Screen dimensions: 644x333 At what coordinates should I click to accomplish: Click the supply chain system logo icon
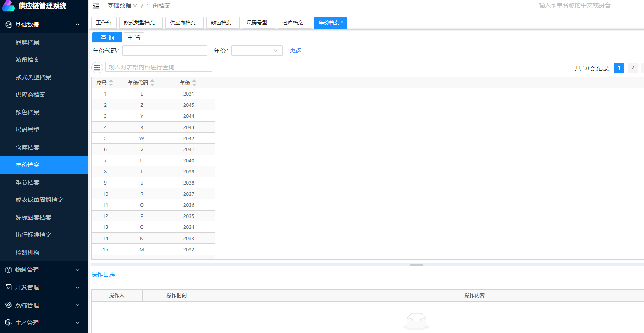[9, 6]
